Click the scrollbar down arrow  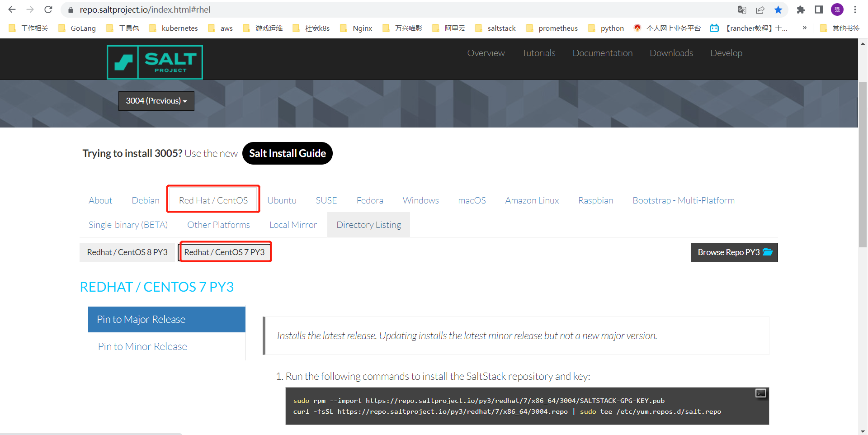click(x=863, y=431)
